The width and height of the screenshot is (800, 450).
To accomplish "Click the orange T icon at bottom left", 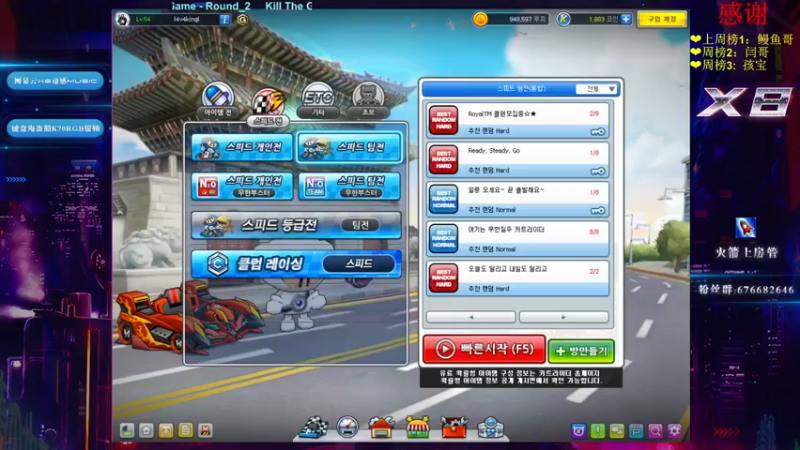I will 166,430.
